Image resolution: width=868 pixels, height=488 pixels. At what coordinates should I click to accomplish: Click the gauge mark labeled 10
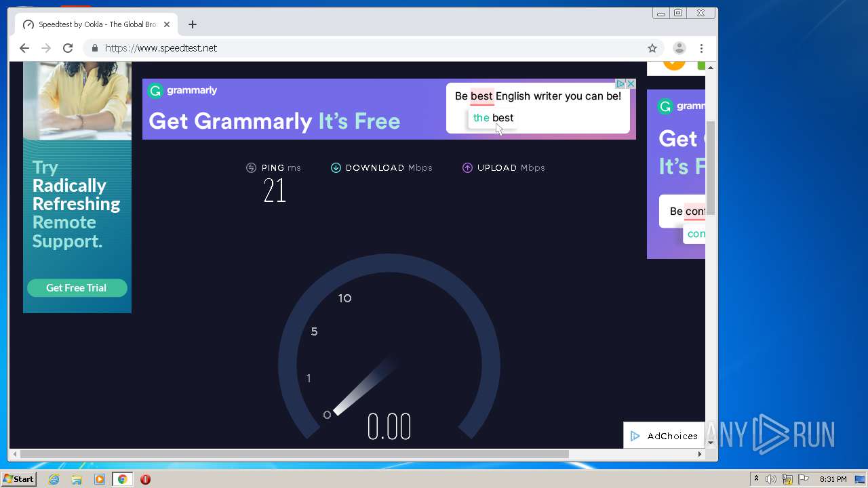344,298
